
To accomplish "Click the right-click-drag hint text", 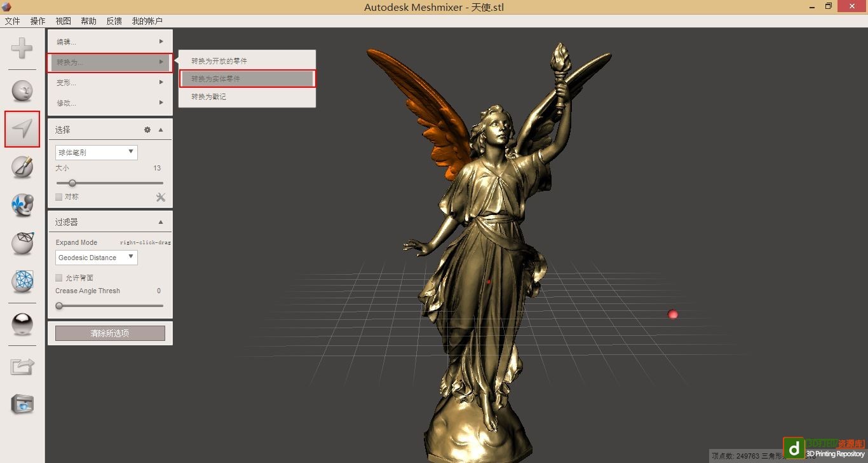I will (x=146, y=242).
